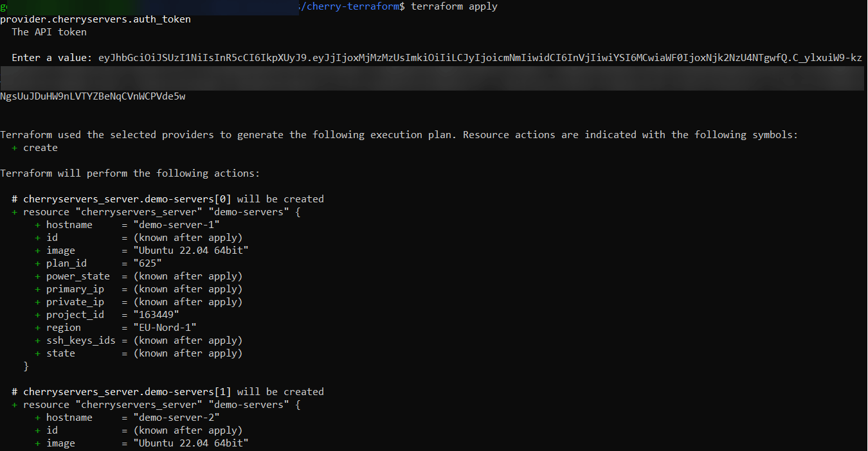Click the primary_ip '(known after apply)' value
This screenshot has height=451, width=868.
pos(188,289)
